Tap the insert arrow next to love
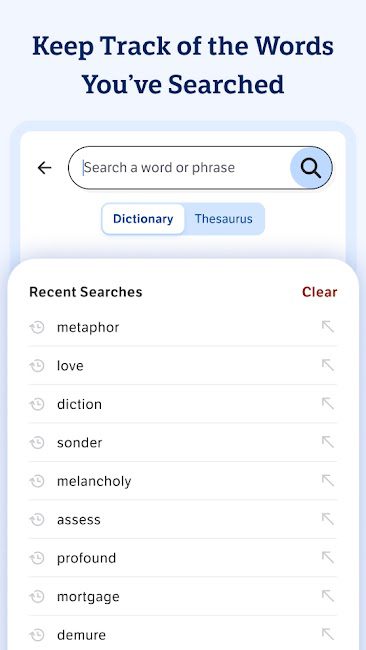The image size is (366, 650). tap(327, 365)
